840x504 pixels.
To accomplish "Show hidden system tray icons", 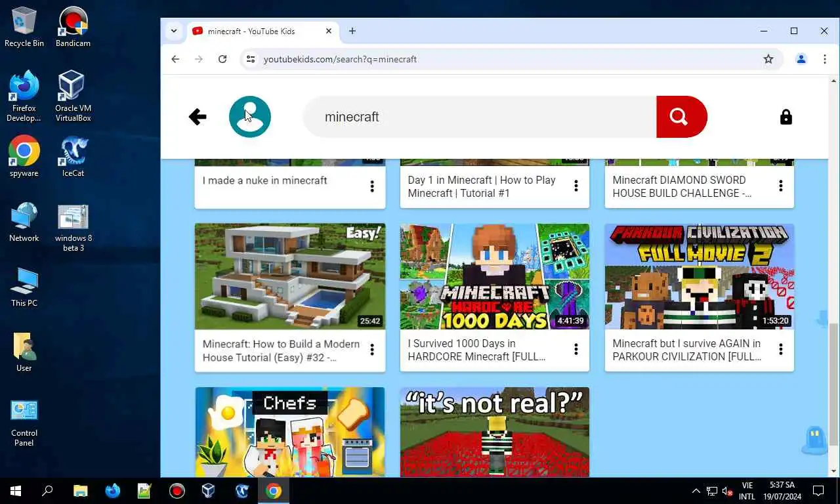I will [x=696, y=491].
